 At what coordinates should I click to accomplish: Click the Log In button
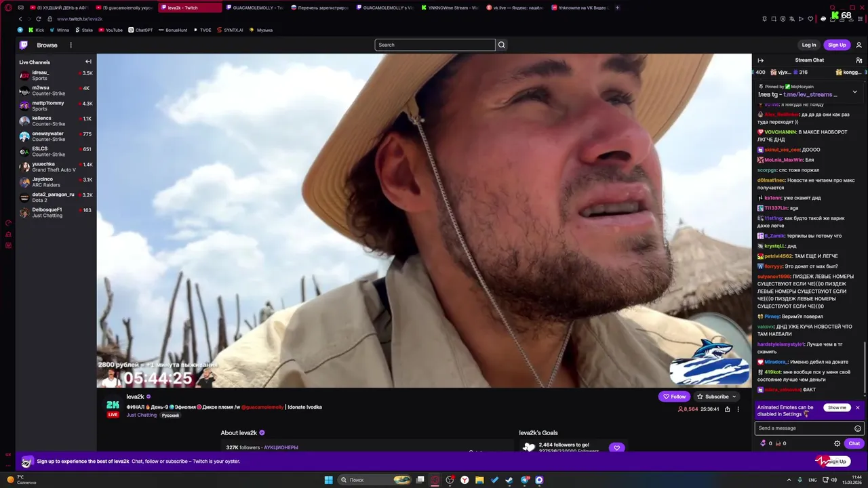(x=809, y=45)
